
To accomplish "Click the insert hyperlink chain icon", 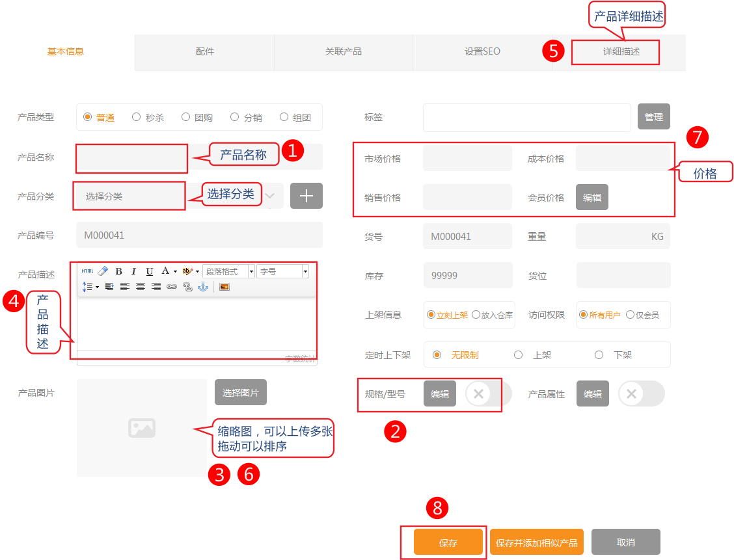I will coord(172,287).
